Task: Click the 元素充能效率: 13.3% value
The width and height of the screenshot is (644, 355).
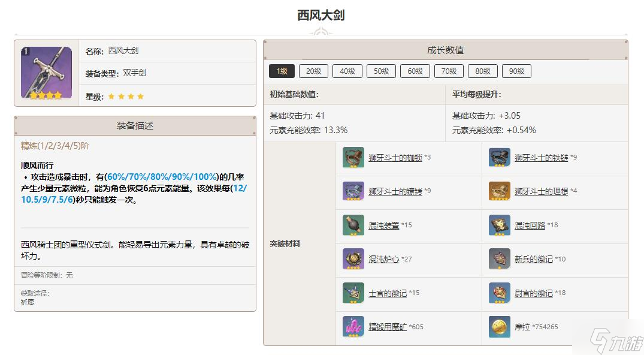Action: (309, 130)
